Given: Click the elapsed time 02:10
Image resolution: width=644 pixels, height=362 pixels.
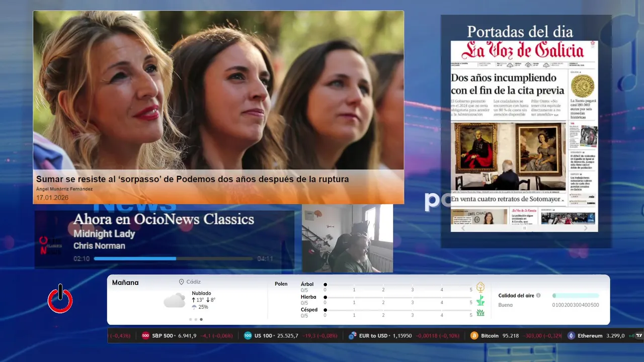Looking at the screenshot, I should (82, 259).
